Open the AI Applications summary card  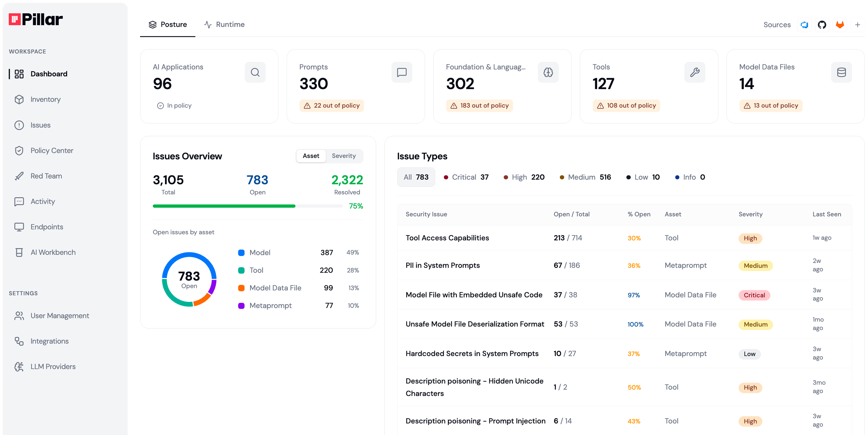(x=209, y=86)
